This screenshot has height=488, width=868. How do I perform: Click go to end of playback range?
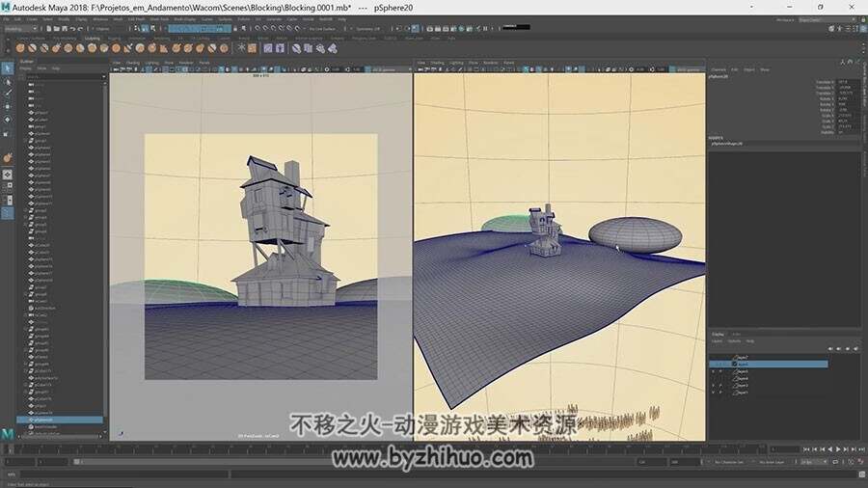coord(862,449)
